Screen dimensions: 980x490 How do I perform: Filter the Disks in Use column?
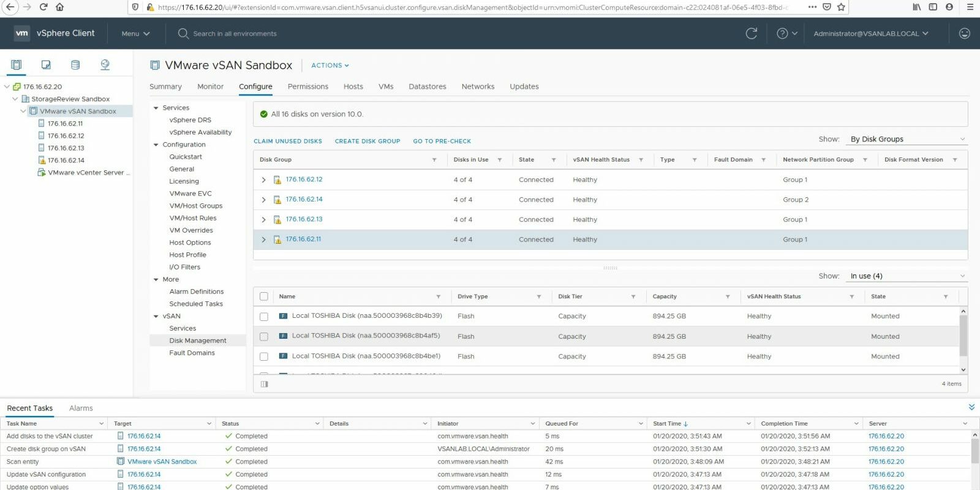(499, 160)
